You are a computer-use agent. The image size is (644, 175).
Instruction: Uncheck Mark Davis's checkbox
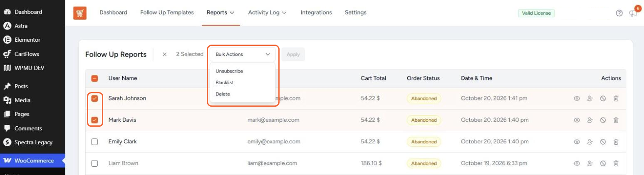pyautogui.click(x=94, y=120)
